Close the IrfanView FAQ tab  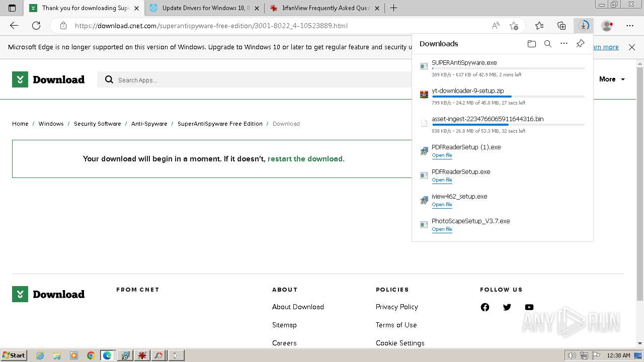(377, 8)
